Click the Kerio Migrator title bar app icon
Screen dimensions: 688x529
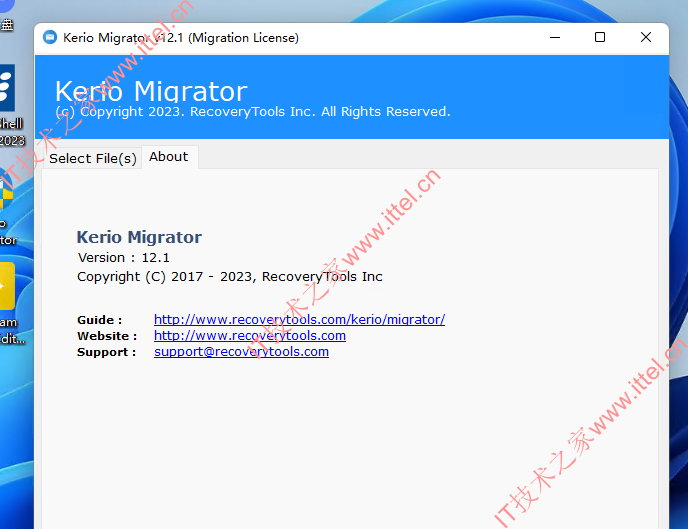50,37
